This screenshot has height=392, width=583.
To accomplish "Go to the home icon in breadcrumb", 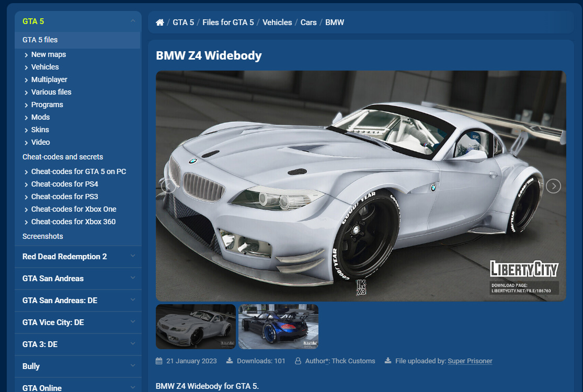I will (160, 22).
